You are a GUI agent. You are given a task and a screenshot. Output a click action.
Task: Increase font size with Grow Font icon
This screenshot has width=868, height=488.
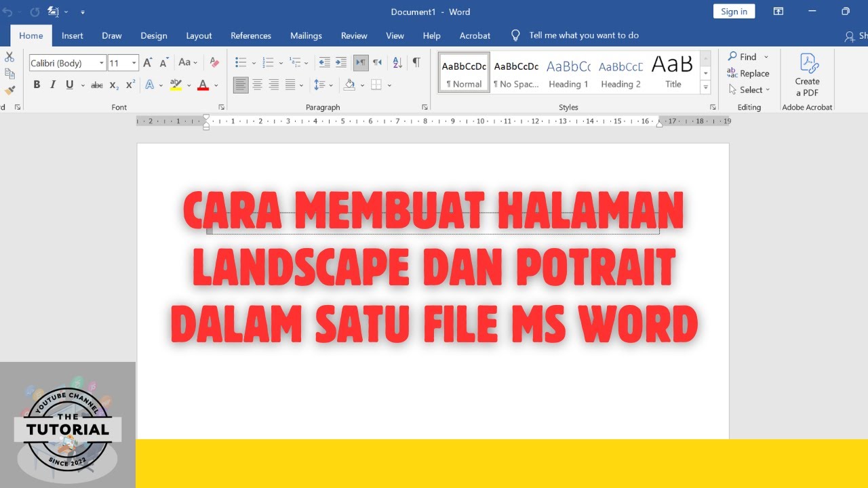click(x=148, y=63)
